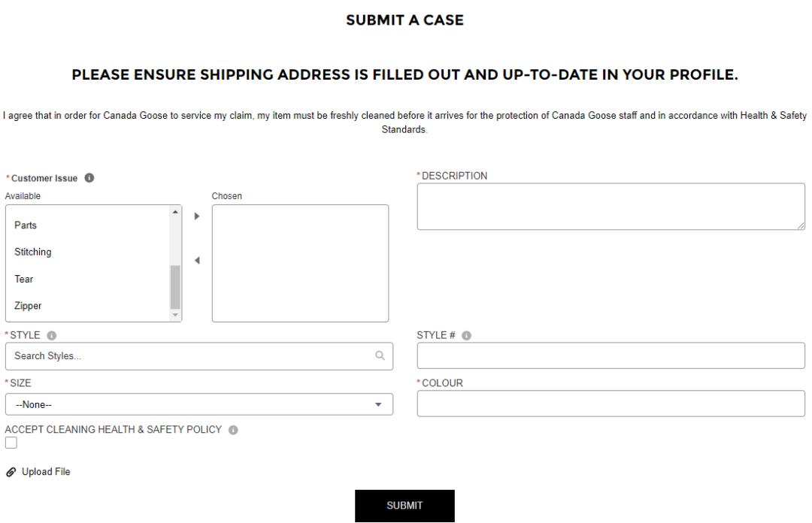Image resolution: width=812 pixels, height=523 pixels.
Task: Click the Available list scrollbar thumb
Action: click(175, 286)
